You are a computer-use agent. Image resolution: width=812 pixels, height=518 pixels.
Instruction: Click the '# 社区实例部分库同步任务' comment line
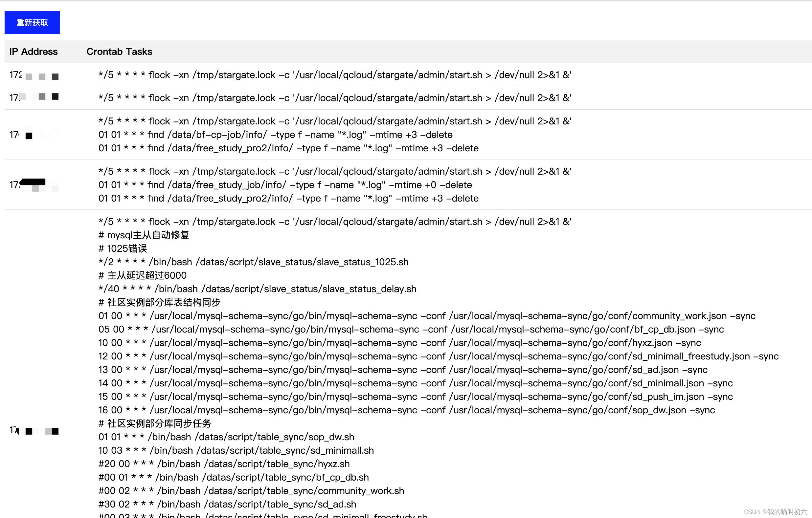pos(155,424)
